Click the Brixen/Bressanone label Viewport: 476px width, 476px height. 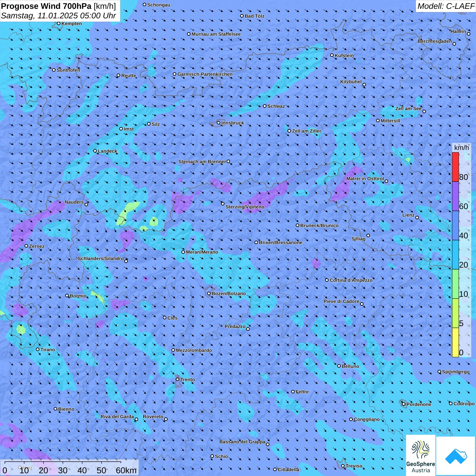click(280, 242)
